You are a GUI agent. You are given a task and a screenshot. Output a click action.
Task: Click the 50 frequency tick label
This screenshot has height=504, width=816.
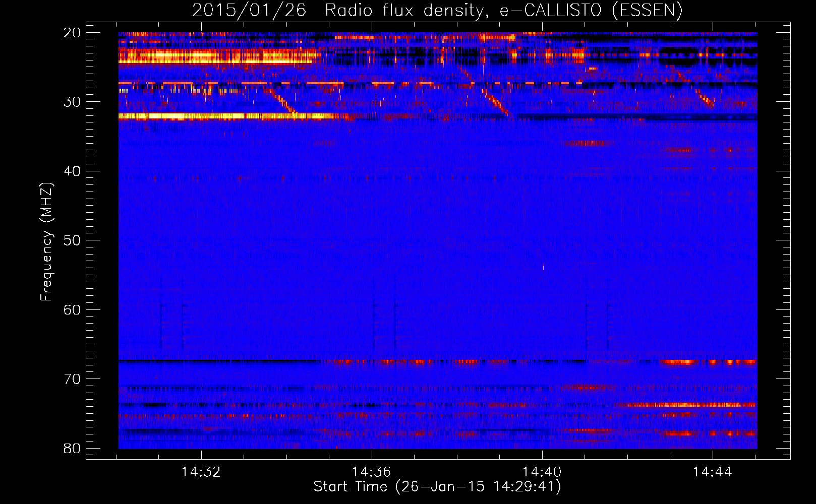click(72, 240)
